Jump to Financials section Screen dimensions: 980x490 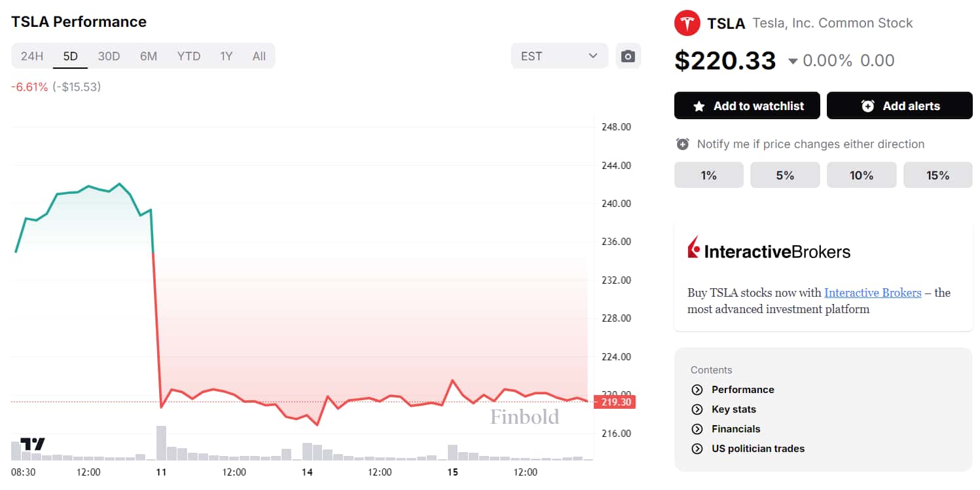tap(736, 429)
